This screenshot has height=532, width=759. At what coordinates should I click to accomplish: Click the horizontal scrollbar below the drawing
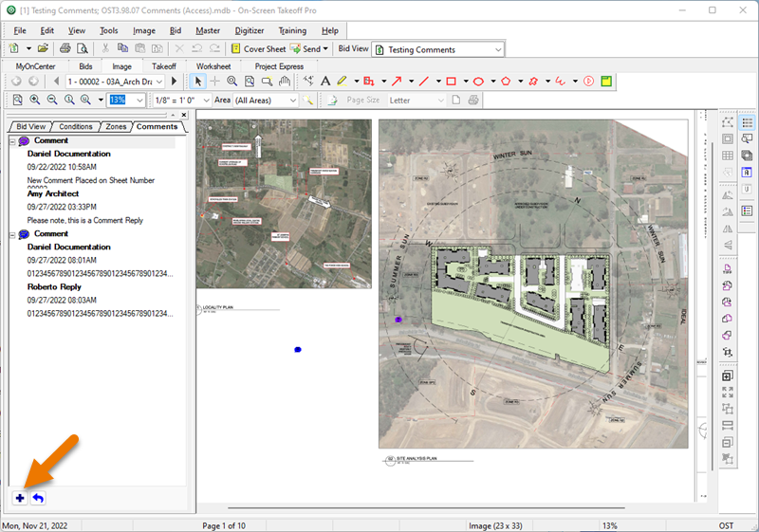click(x=426, y=508)
